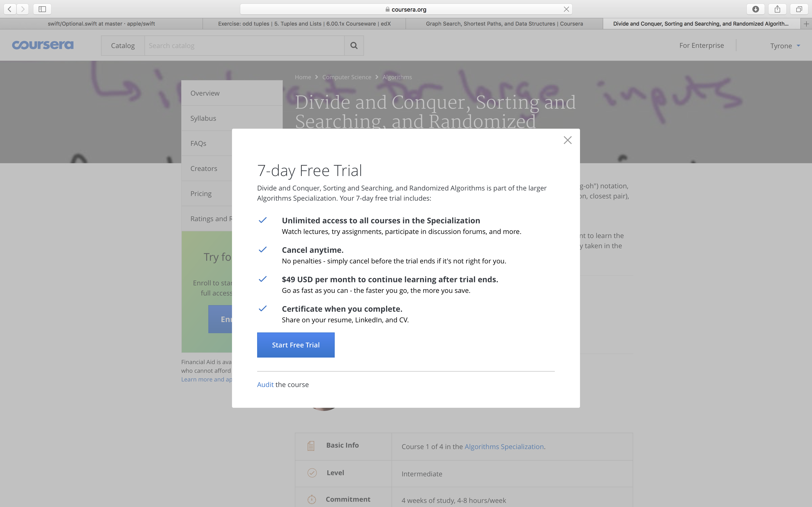Go back with browser back arrow
Screen dimensions: 812x507
pyautogui.click(x=10, y=9)
